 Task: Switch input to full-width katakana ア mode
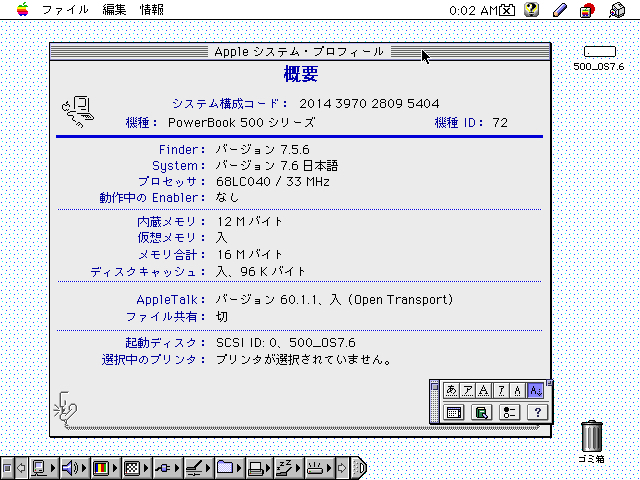pos(468,391)
